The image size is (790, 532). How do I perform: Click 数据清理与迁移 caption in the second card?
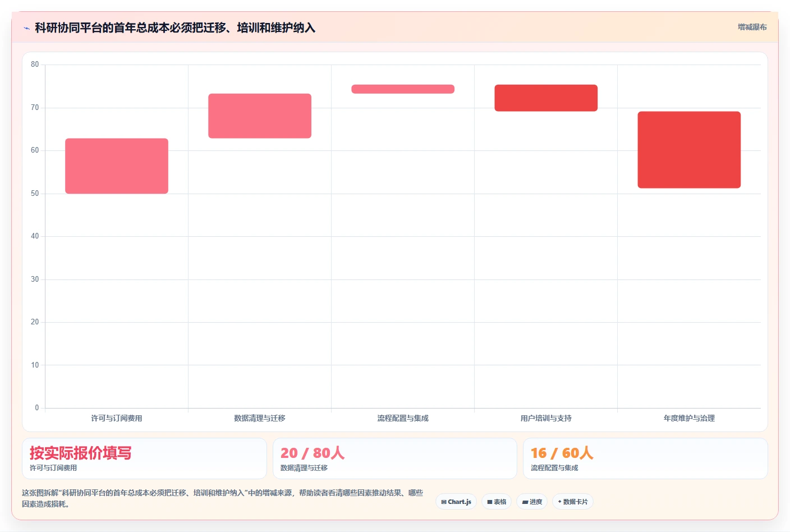pos(304,468)
